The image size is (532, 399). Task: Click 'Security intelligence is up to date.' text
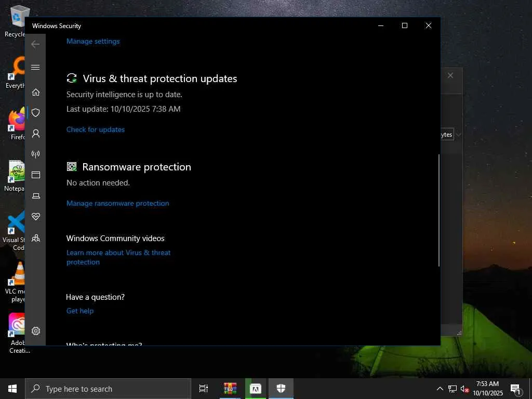pyautogui.click(x=124, y=95)
